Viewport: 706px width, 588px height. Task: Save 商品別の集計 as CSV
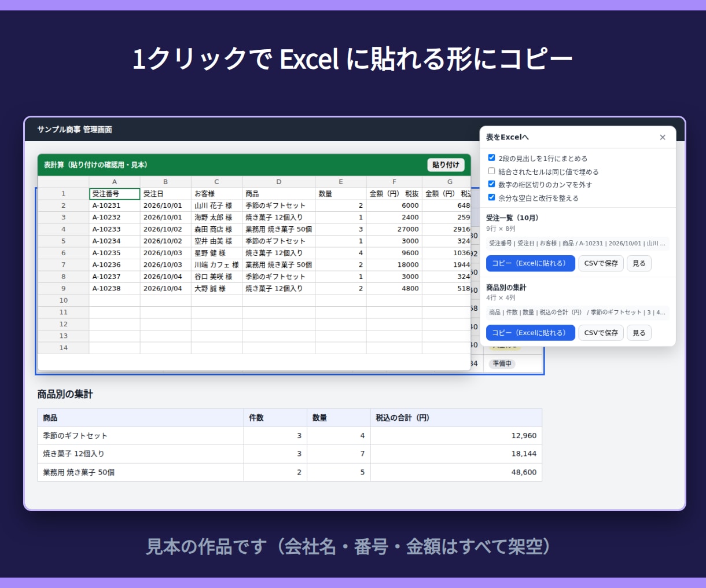601,333
